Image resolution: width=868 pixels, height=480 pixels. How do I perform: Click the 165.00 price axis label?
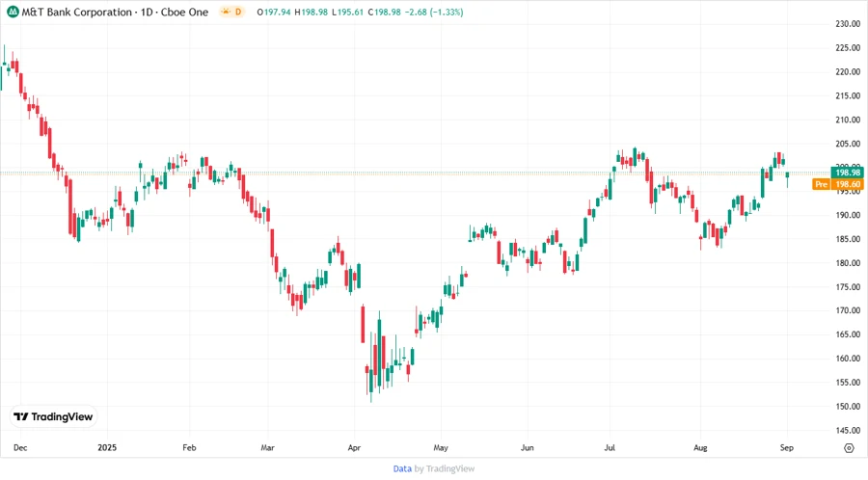point(848,334)
